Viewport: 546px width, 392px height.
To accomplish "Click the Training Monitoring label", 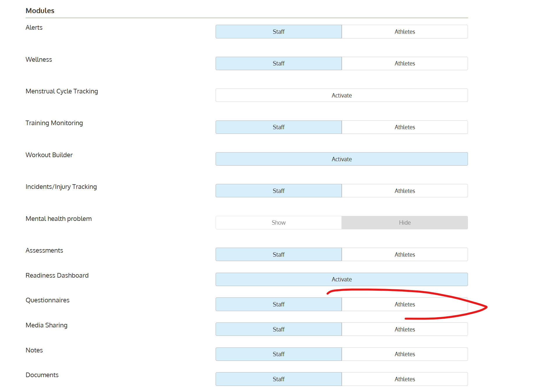I will click(x=54, y=123).
